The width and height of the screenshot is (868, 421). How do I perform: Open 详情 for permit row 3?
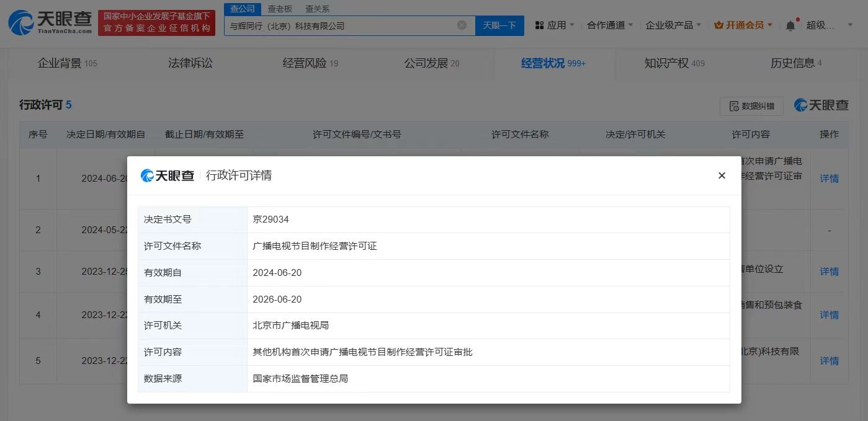[x=829, y=272]
